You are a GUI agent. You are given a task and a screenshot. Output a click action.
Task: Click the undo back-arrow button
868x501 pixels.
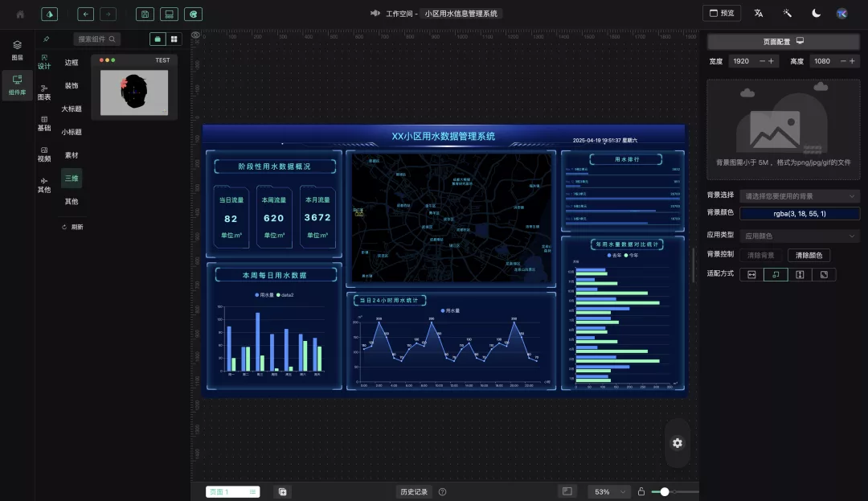click(x=86, y=14)
